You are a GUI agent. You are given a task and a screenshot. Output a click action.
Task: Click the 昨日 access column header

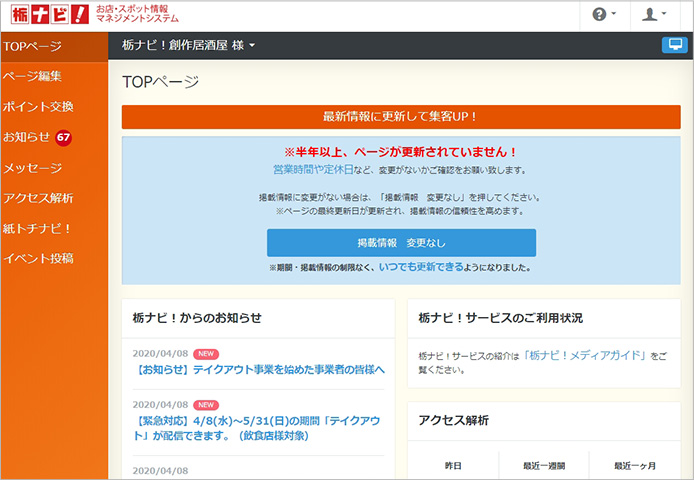(453, 466)
